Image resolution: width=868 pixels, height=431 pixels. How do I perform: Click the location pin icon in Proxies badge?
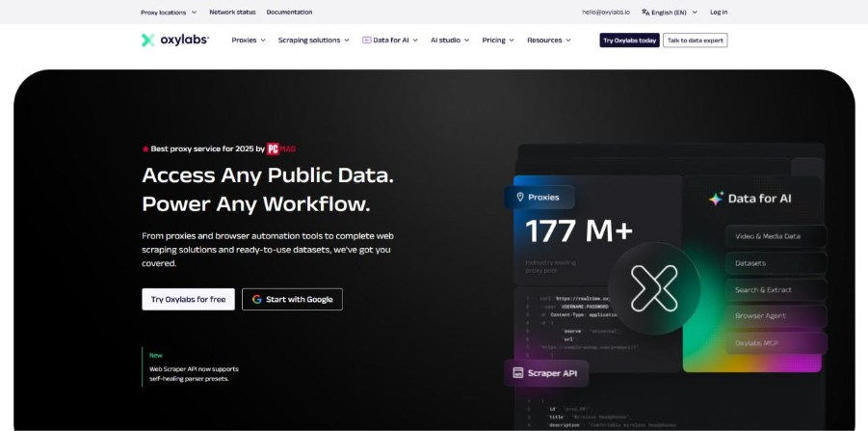[520, 198]
